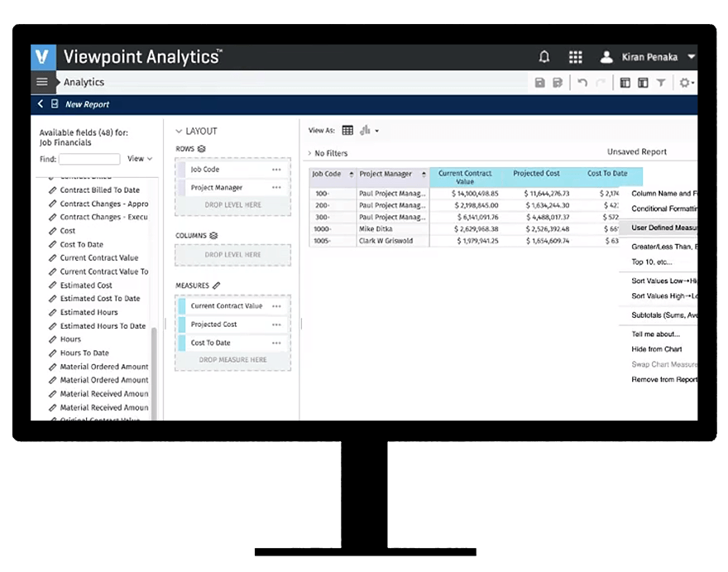Select the Current Contract Value column header

[x=465, y=177]
